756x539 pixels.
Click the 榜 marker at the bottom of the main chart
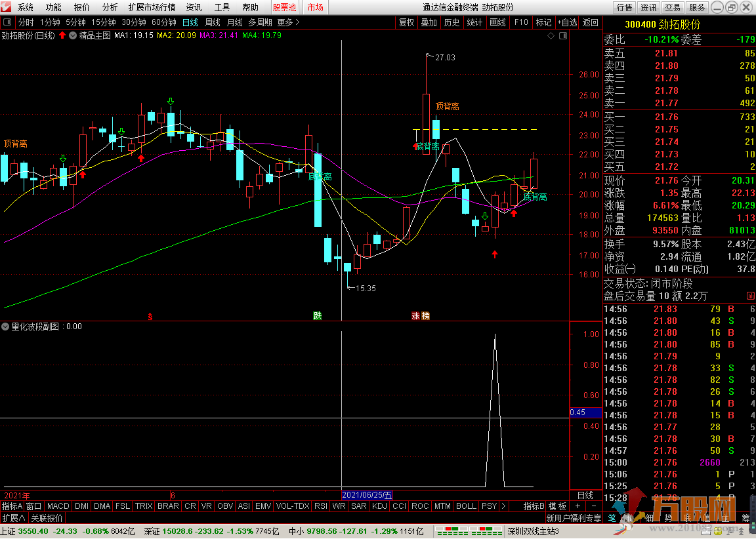(x=425, y=316)
